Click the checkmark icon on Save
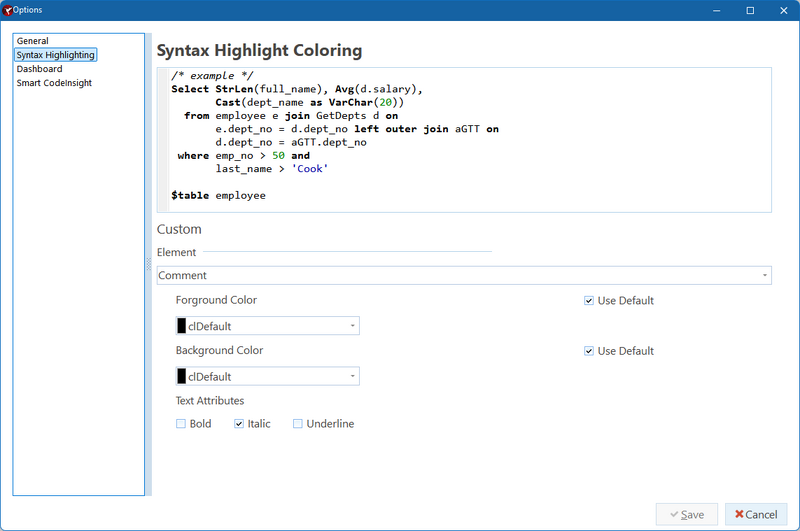The width and height of the screenshot is (800, 531). [x=674, y=514]
